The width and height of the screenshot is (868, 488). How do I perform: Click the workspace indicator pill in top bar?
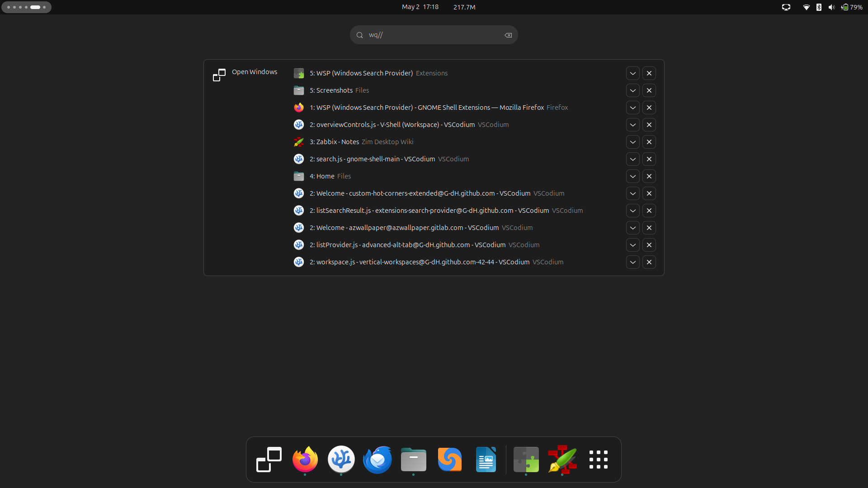26,7
